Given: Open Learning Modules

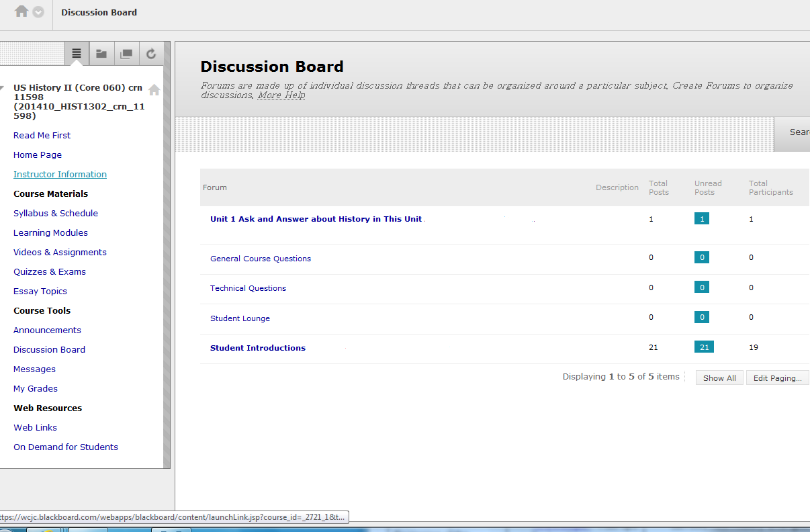Looking at the screenshot, I should [x=50, y=232].
